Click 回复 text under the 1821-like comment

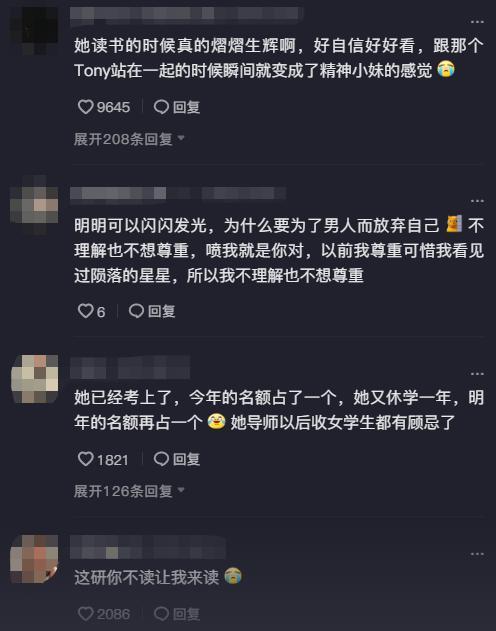click(186, 459)
